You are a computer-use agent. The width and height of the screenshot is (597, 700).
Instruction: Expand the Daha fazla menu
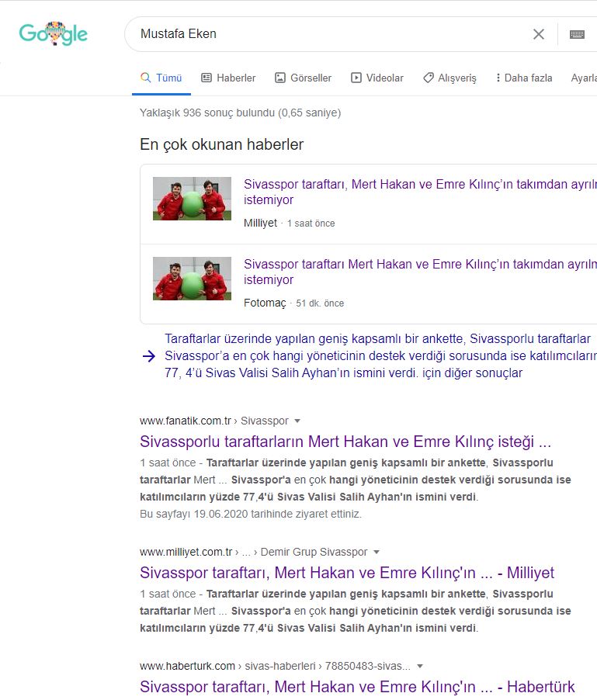(523, 78)
